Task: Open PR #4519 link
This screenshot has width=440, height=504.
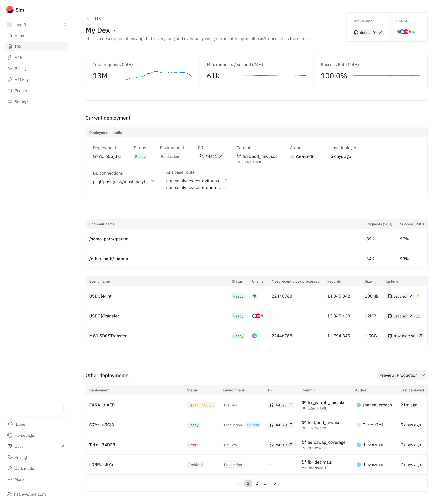Action: [281, 445]
